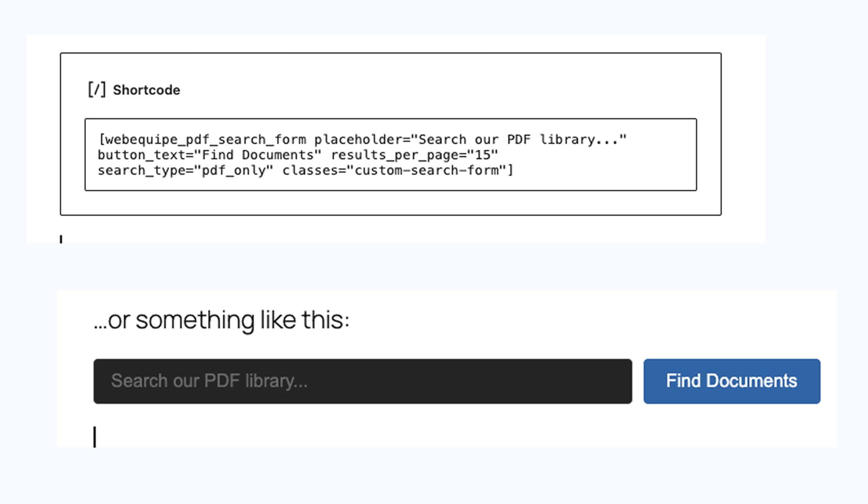Select the placeholder text Search our PDF library
The width and height of the screenshot is (868, 504).
pyautogui.click(x=210, y=380)
